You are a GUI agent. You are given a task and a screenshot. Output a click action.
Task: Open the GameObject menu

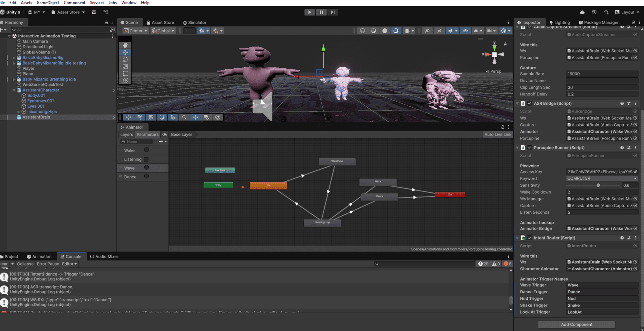(48, 3)
